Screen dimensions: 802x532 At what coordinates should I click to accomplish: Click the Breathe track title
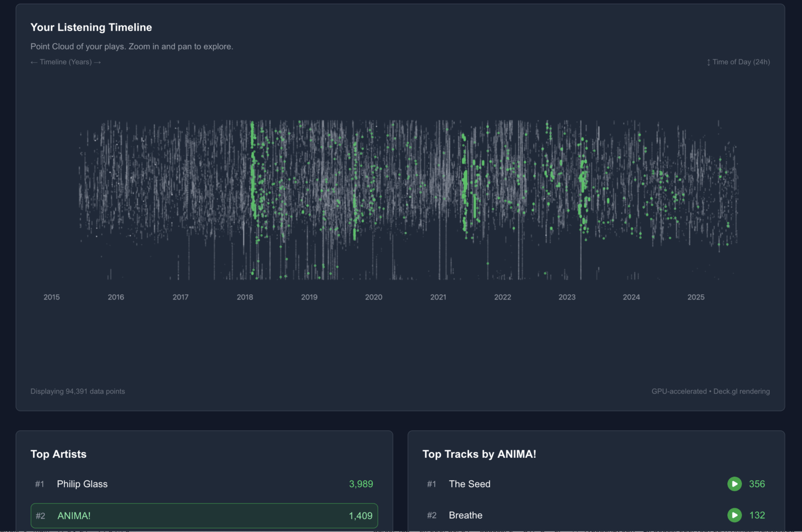465,515
